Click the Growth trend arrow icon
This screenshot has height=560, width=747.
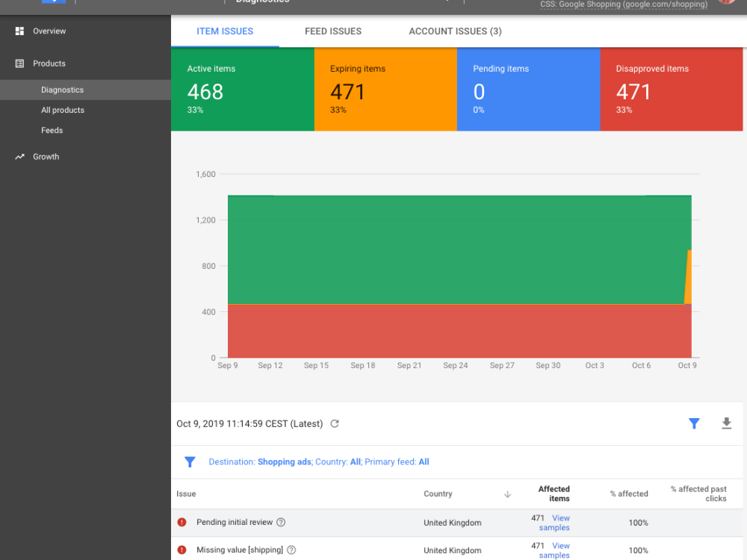coord(19,157)
